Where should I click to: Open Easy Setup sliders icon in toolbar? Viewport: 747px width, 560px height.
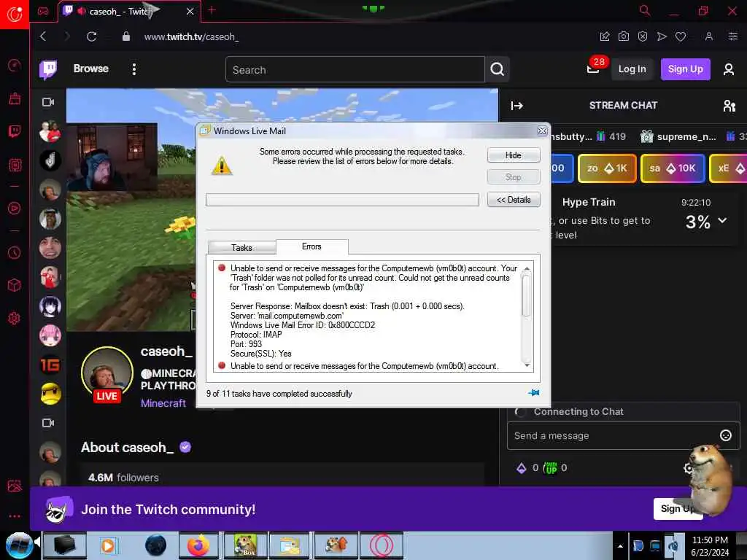click(x=732, y=36)
